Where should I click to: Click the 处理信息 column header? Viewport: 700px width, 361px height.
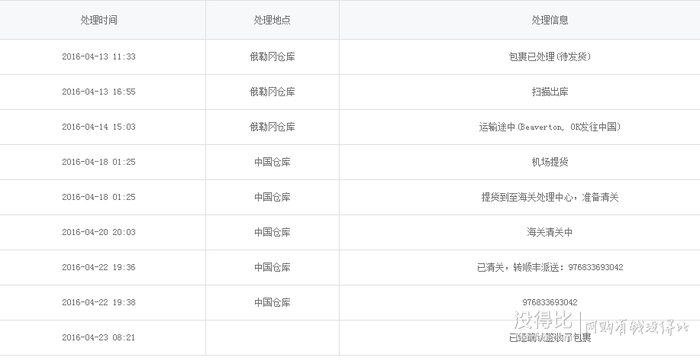(550, 20)
